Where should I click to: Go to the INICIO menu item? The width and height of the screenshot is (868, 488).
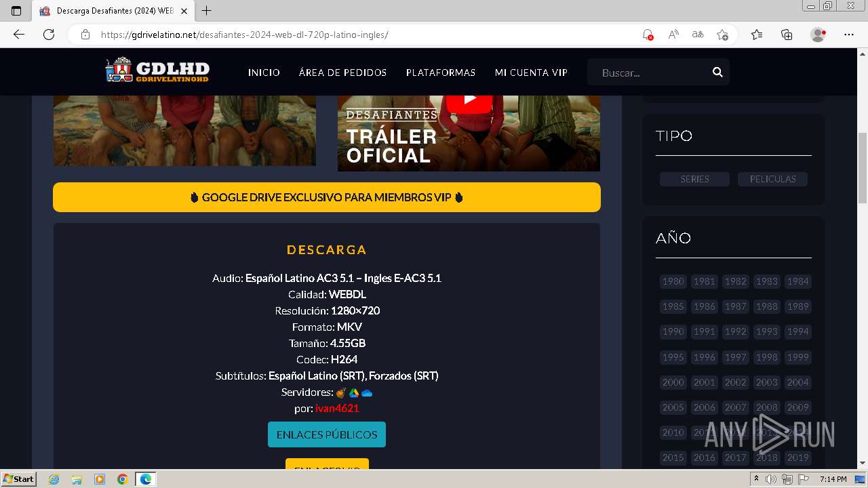pos(264,73)
